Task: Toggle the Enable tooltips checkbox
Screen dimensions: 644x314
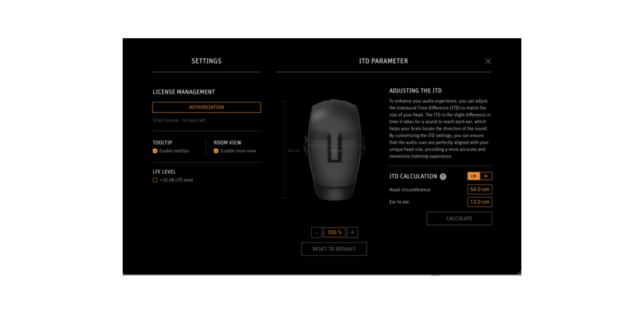Action: [155, 151]
